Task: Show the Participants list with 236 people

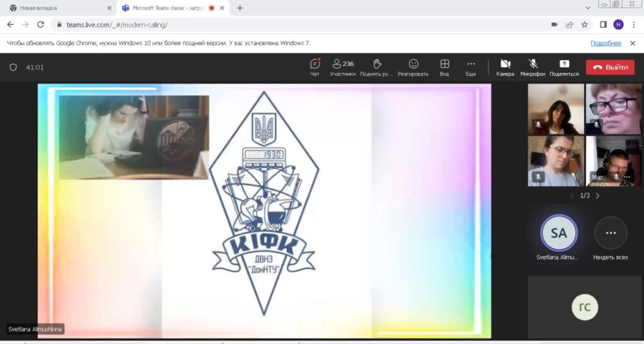Action: [x=343, y=67]
